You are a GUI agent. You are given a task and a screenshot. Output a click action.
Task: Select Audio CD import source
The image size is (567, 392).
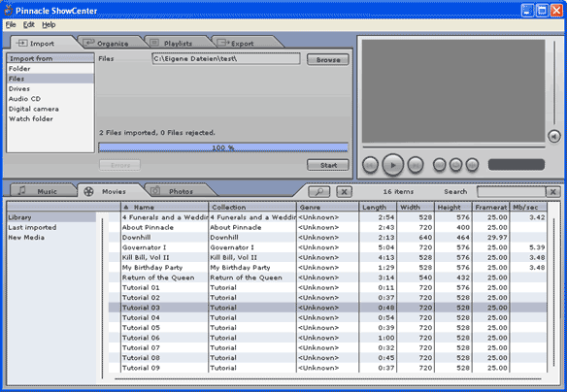point(50,99)
